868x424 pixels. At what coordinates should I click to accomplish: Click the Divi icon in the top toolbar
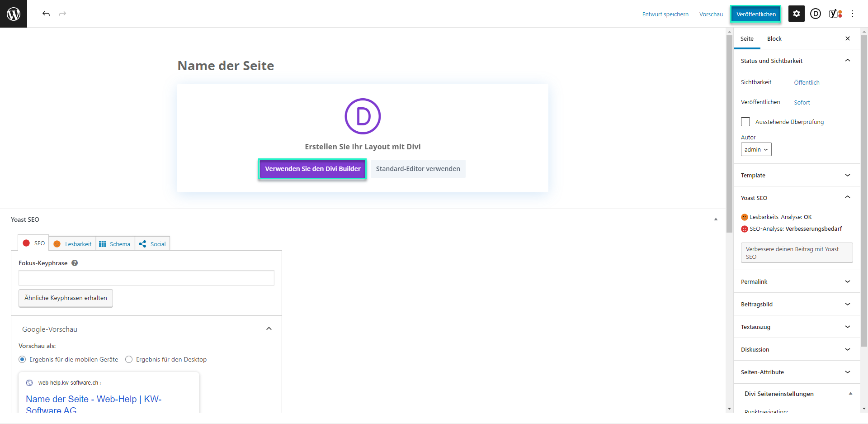(x=815, y=14)
